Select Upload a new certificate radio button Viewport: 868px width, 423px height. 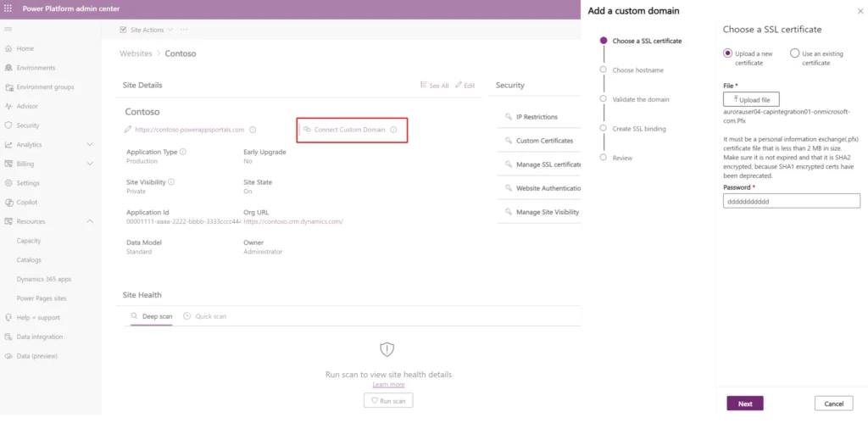[727, 53]
